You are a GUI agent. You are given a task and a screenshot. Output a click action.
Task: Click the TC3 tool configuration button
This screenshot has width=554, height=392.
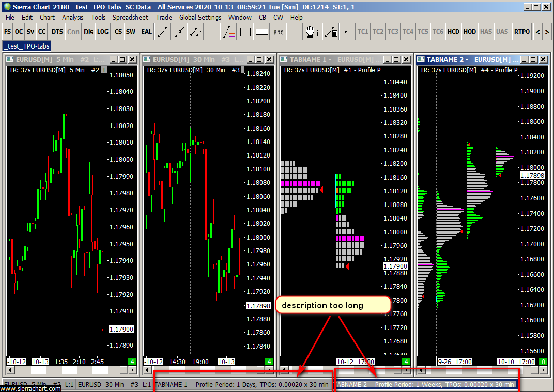click(x=393, y=32)
